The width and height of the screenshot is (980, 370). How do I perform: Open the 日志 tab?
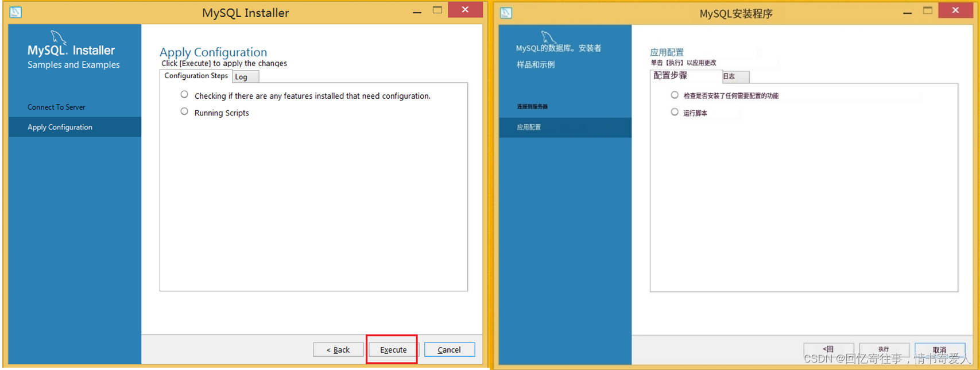click(735, 76)
